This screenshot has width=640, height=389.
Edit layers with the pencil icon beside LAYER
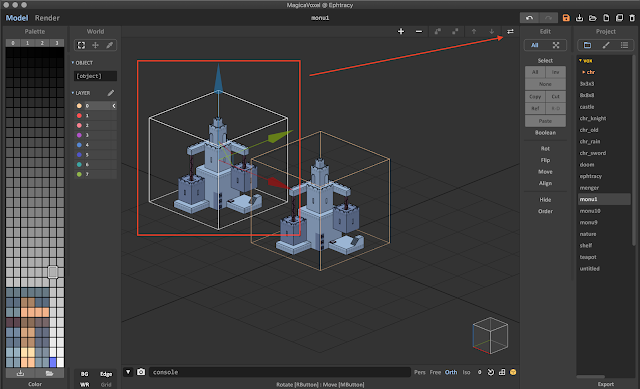pyautogui.click(x=111, y=93)
